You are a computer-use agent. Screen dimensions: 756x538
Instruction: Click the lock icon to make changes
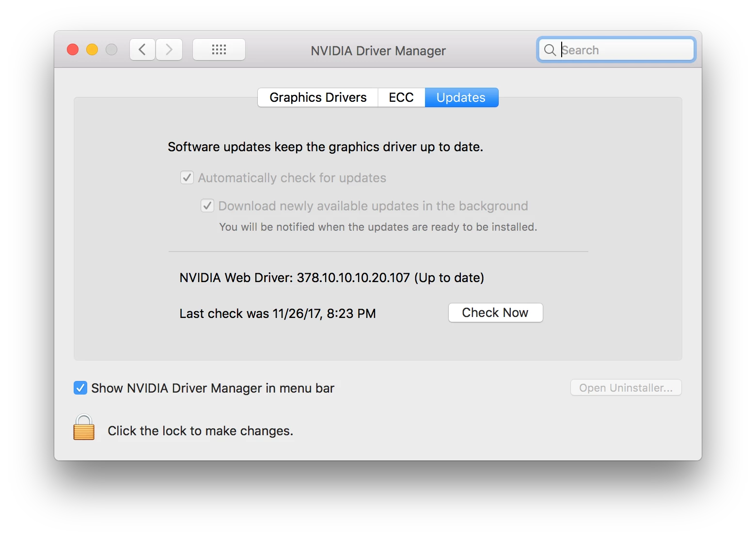pyautogui.click(x=84, y=427)
